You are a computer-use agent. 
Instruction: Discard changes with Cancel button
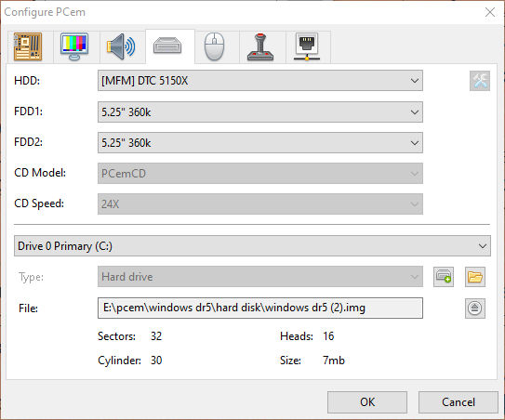(x=458, y=402)
